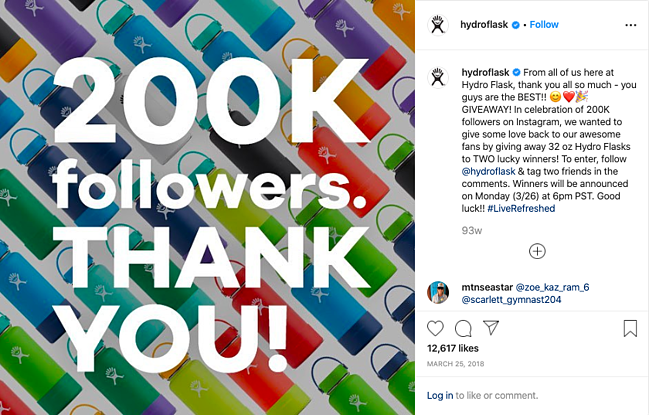Image resolution: width=649 pixels, height=415 pixels.
Task: Click the March 25, 2018 post date
Action: [456, 363]
